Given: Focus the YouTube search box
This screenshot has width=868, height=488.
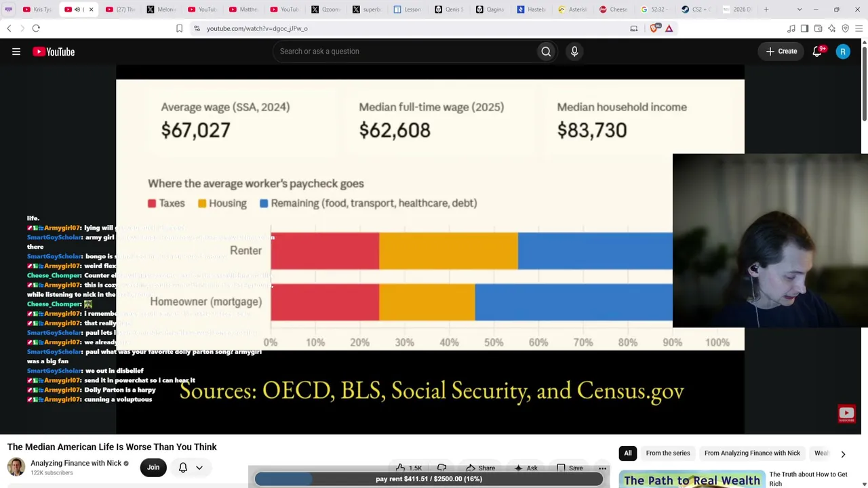Looking at the screenshot, I should point(404,52).
